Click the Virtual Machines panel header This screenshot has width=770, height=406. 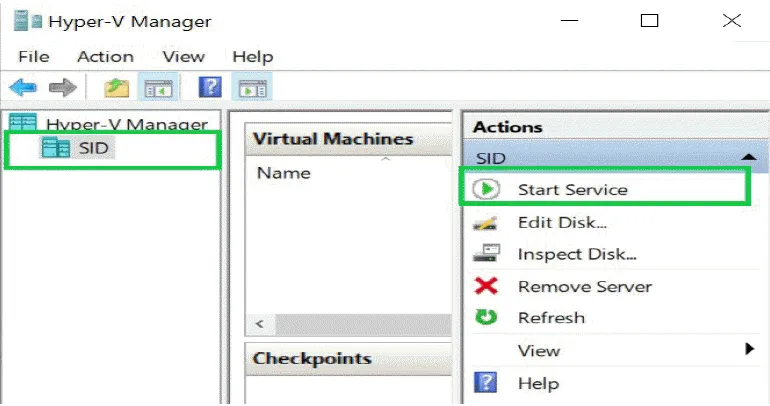coord(348,139)
